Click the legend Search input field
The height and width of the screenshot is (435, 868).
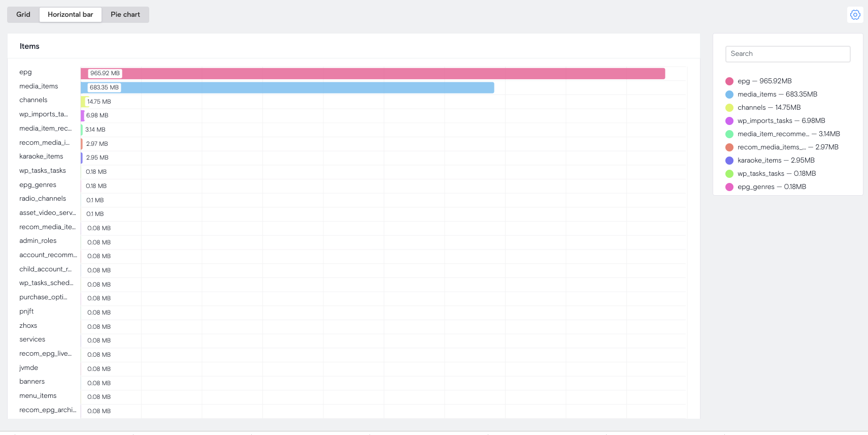pos(787,54)
